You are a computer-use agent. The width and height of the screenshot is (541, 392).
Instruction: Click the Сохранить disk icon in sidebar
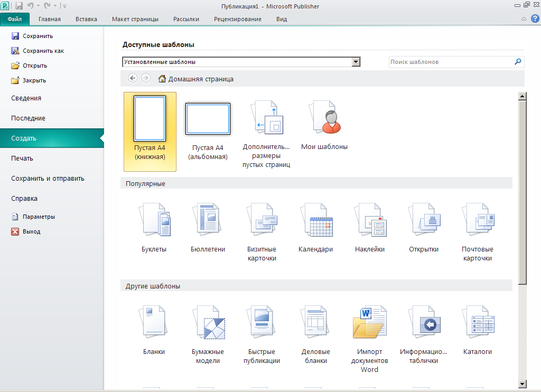[15, 36]
